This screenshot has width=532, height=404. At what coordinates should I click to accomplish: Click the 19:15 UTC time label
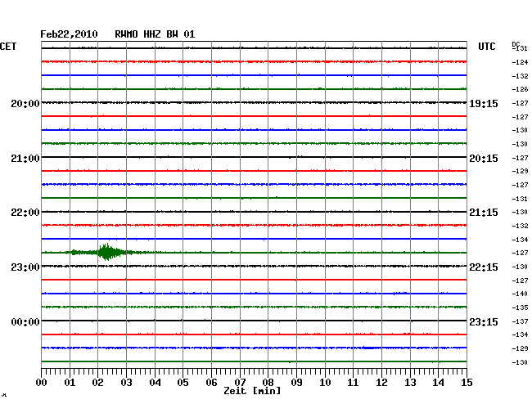[484, 103]
